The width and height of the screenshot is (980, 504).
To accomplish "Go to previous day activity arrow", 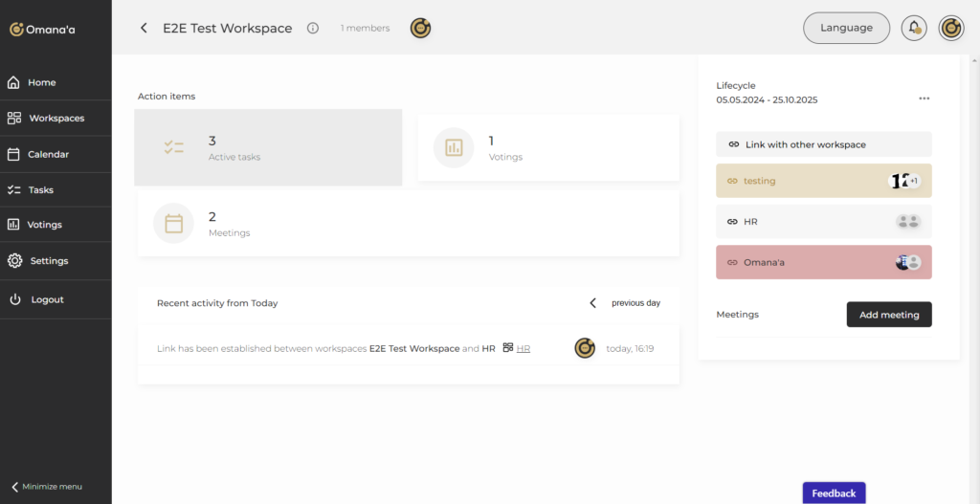I will pyautogui.click(x=592, y=303).
